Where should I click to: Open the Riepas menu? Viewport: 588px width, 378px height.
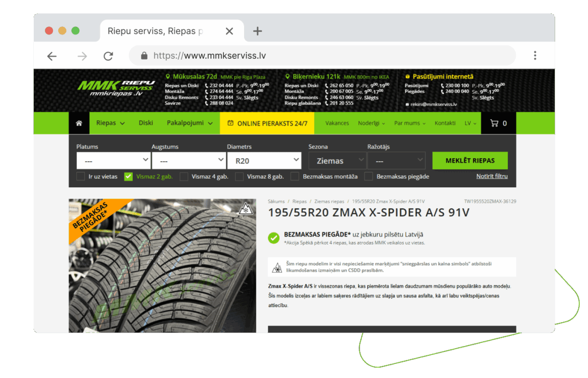coord(110,123)
